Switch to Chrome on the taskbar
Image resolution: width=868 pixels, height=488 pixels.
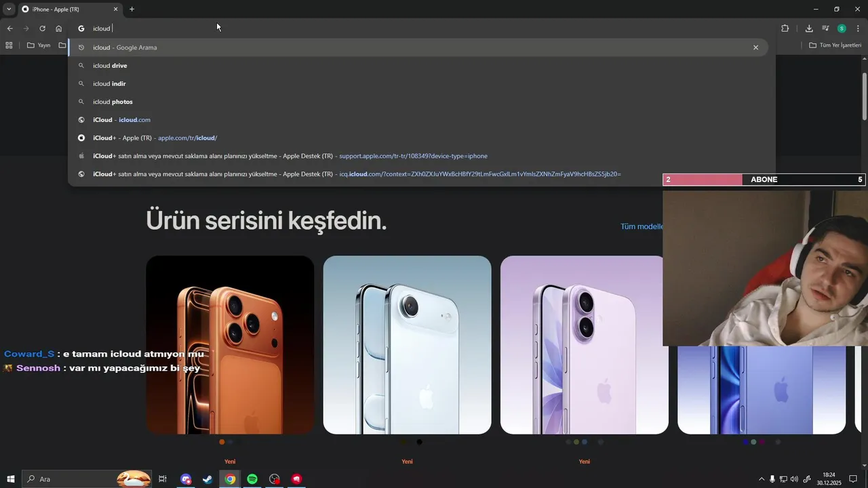coord(230,479)
